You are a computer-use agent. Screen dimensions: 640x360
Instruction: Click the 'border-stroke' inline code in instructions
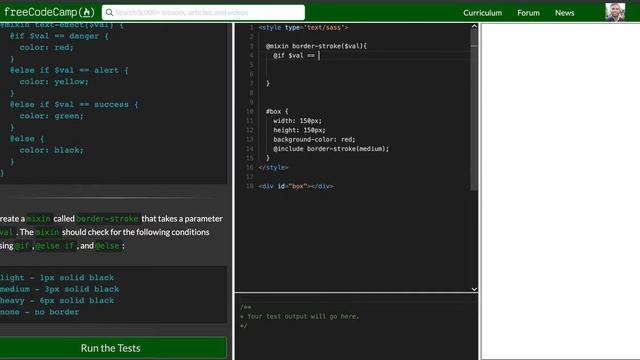(107, 219)
